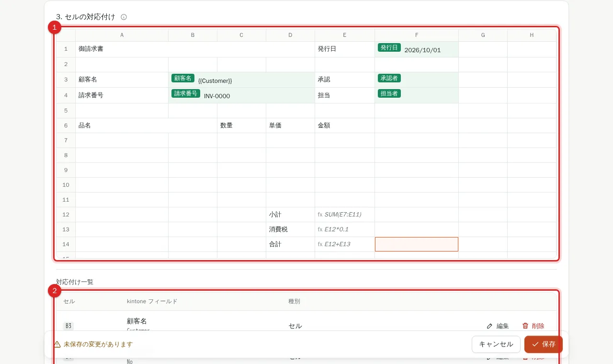Click the 担当 label cell

click(345, 95)
